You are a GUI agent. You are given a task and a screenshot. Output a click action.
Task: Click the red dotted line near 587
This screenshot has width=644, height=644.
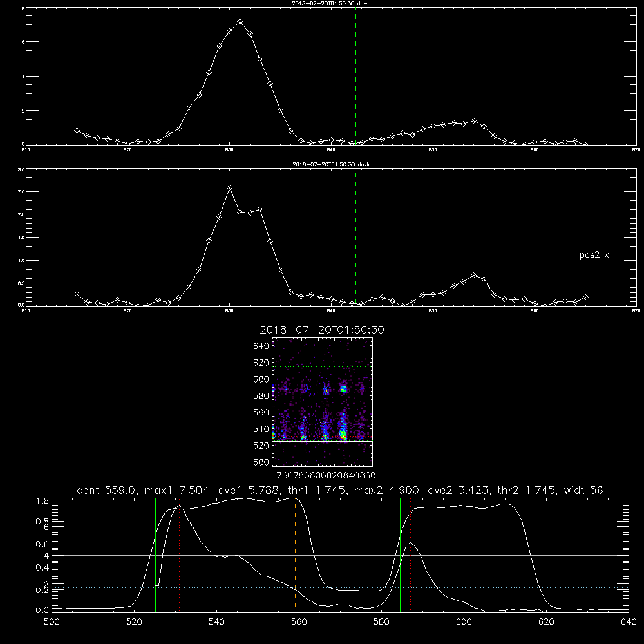410,554
